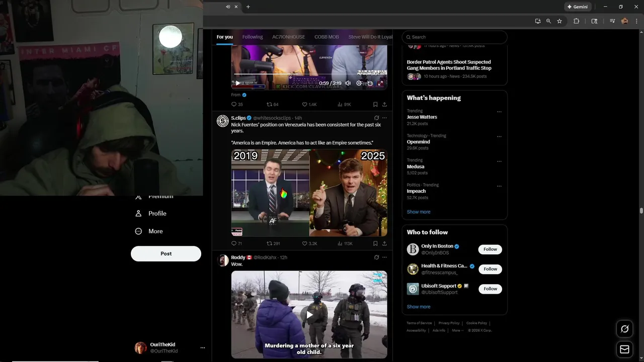This screenshot has width=644, height=362.
Task: Open a new browser tab
Action: coord(248,7)
